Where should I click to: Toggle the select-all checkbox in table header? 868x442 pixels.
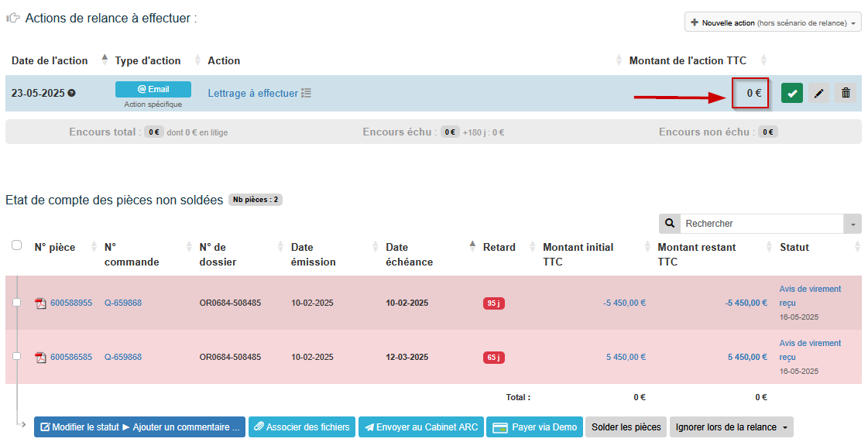coord(17,245)
